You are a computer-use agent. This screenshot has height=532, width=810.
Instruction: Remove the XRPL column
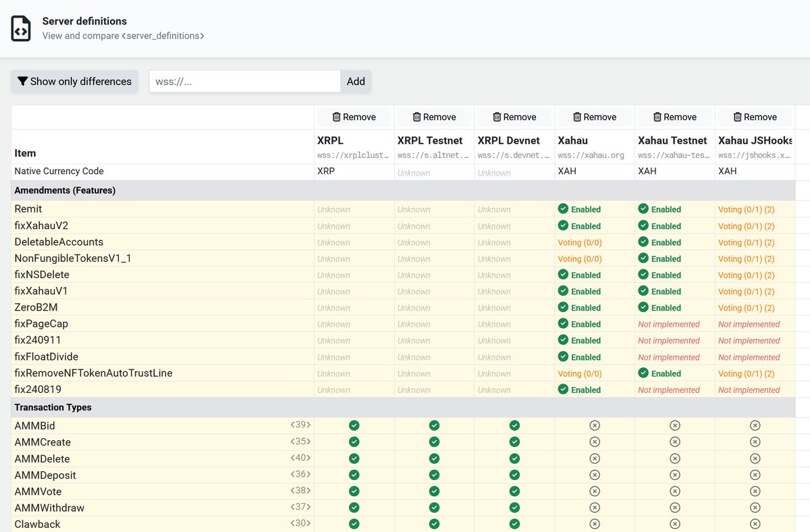click(354, 117)
